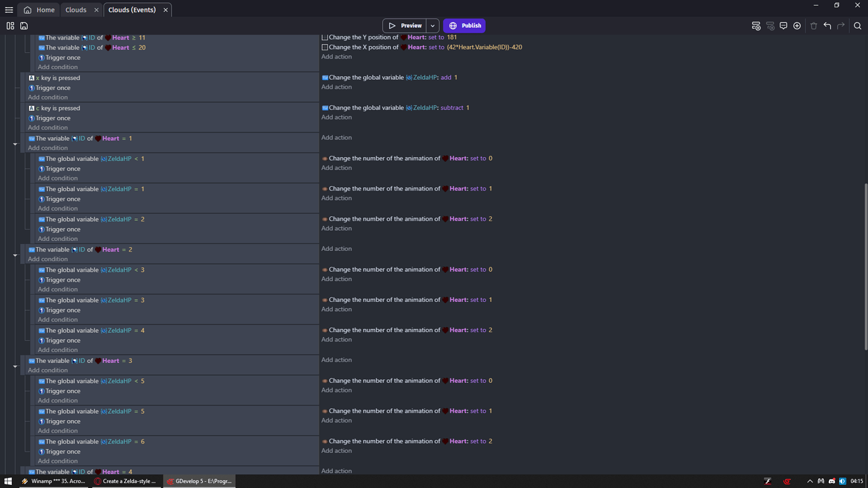Open event sheet search with the magnifier icon

click(857, 26)
